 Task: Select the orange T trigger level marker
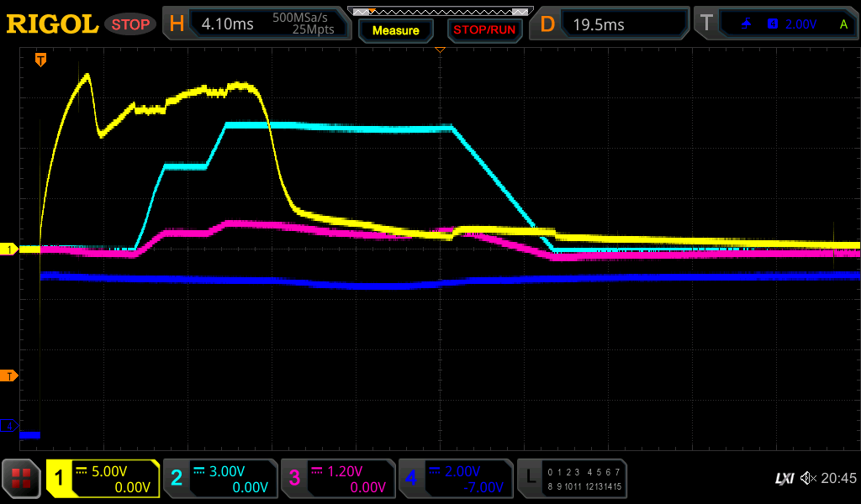9,375
